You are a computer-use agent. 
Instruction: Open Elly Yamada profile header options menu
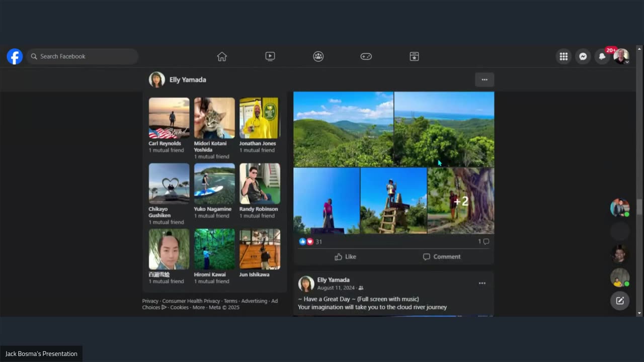coord(485,79)
